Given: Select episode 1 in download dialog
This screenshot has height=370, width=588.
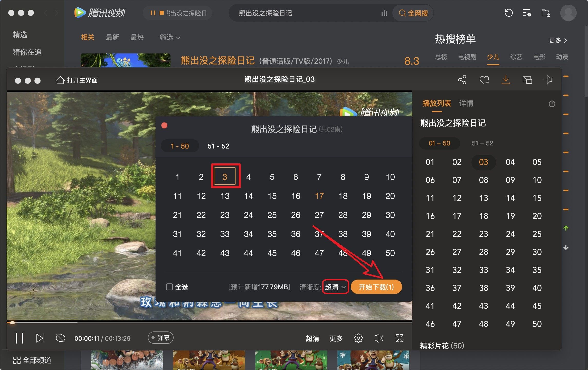Looking at the screenshot, I should coord(177,177).
